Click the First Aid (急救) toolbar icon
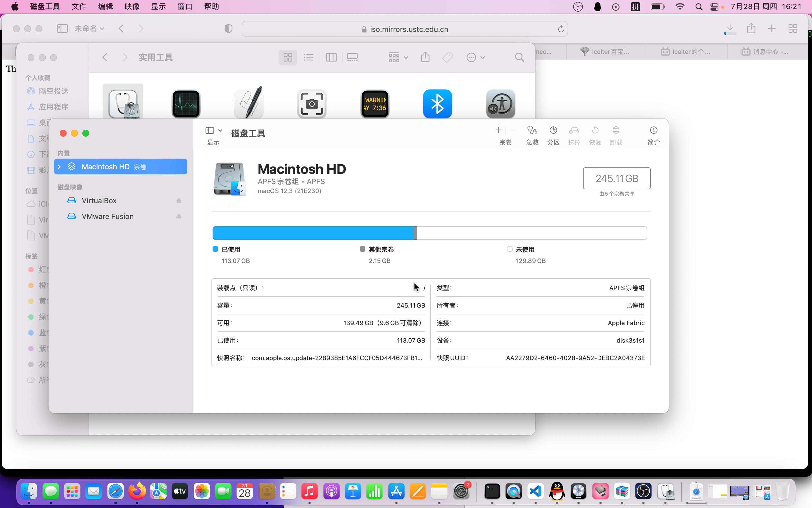This screenshot has width=812, height=508. pos(532,130)
